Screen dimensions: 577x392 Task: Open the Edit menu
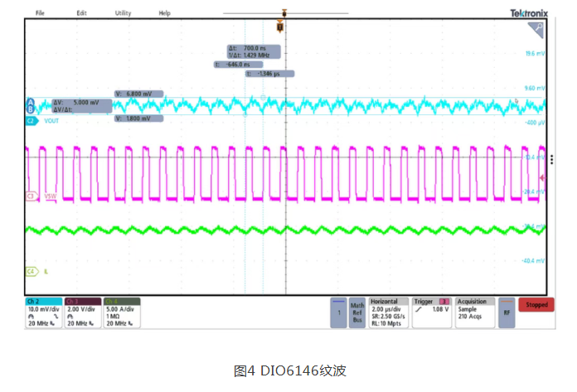(x=81, y=13)
